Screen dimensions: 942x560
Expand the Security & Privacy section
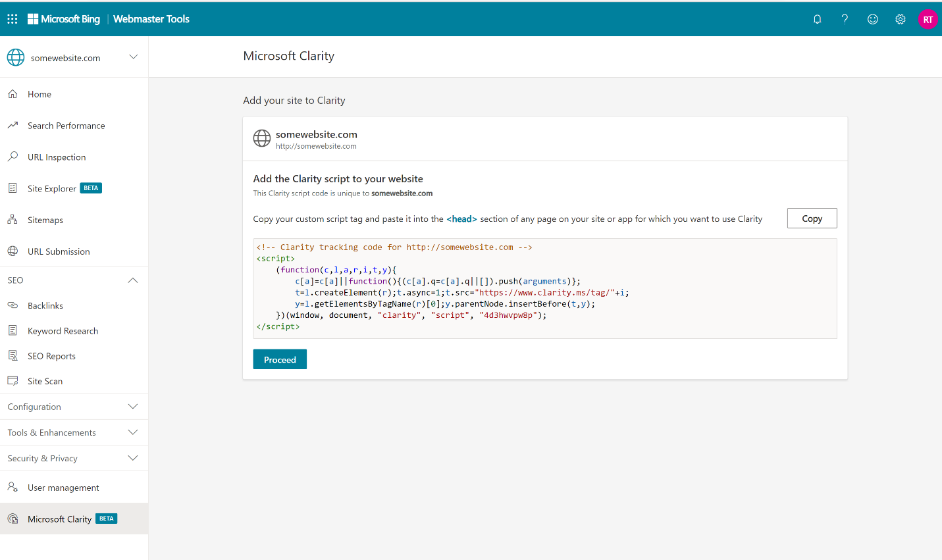click(74, 458)
